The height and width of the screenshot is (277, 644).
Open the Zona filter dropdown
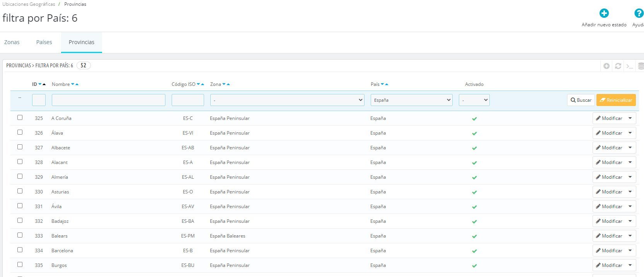tap(287, 100)
